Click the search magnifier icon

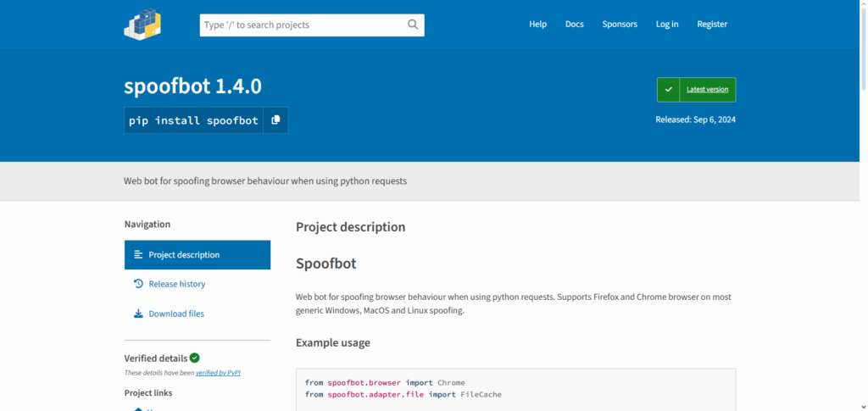(x=413, y=25)
